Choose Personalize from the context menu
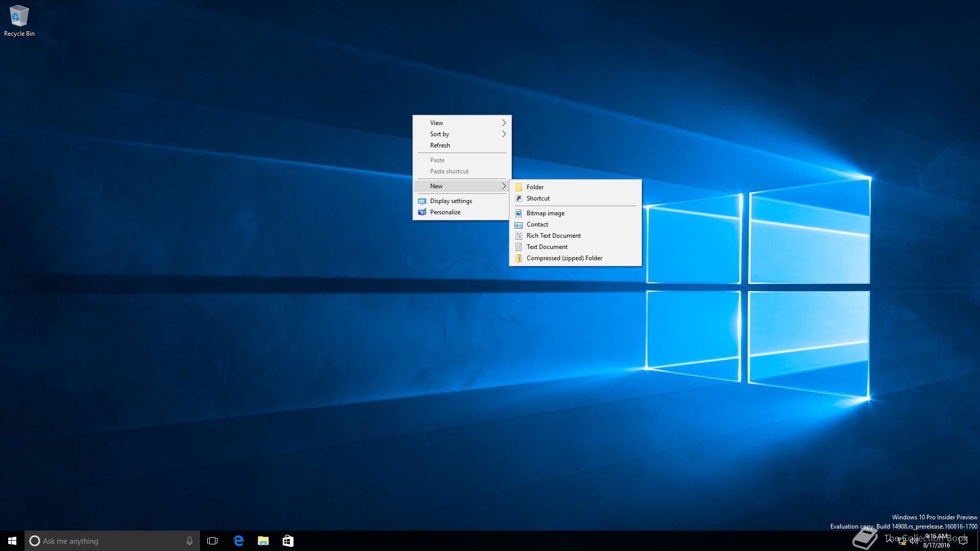This screenshot has width=980, height=551. tap(462, 212)
